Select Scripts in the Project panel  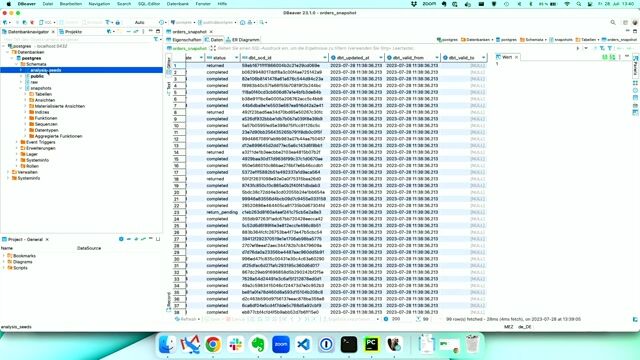20,268
